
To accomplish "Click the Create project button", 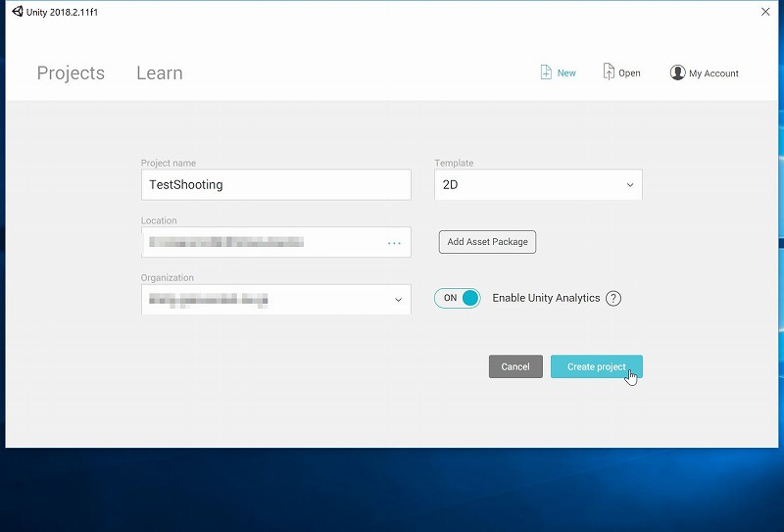I will pos(597,366).
